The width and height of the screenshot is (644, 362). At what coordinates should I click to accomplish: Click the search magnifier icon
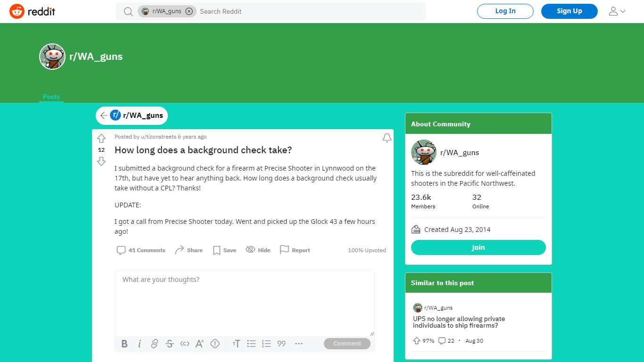(128, 11)
